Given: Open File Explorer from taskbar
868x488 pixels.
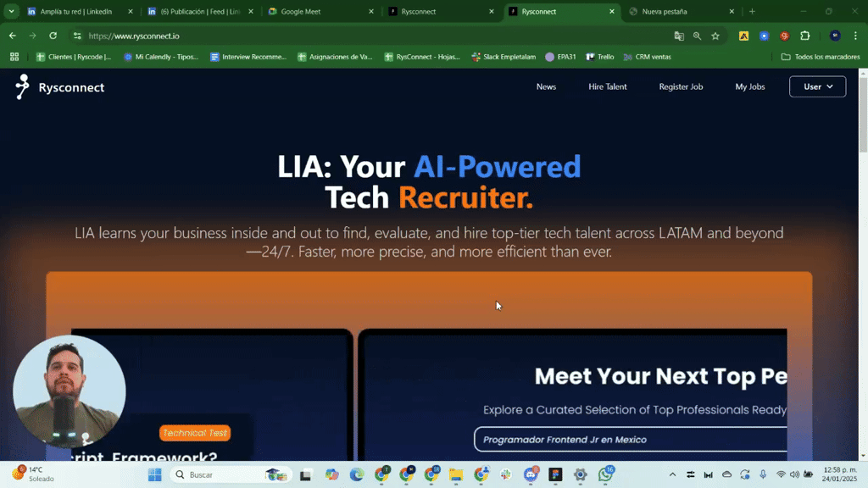Looking at the screenshot, I should pyautogui.click(x=455, y=474).
